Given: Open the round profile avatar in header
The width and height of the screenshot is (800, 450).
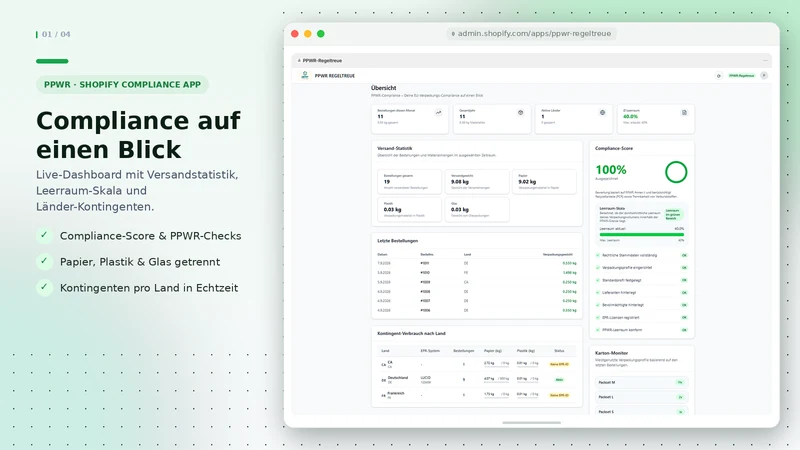Looking at the screenshot, I should coord(764,76).
